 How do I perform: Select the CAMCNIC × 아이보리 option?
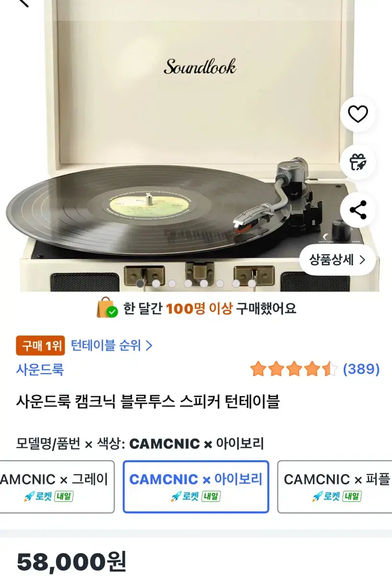pyautogui.click(x=196, y=487)
